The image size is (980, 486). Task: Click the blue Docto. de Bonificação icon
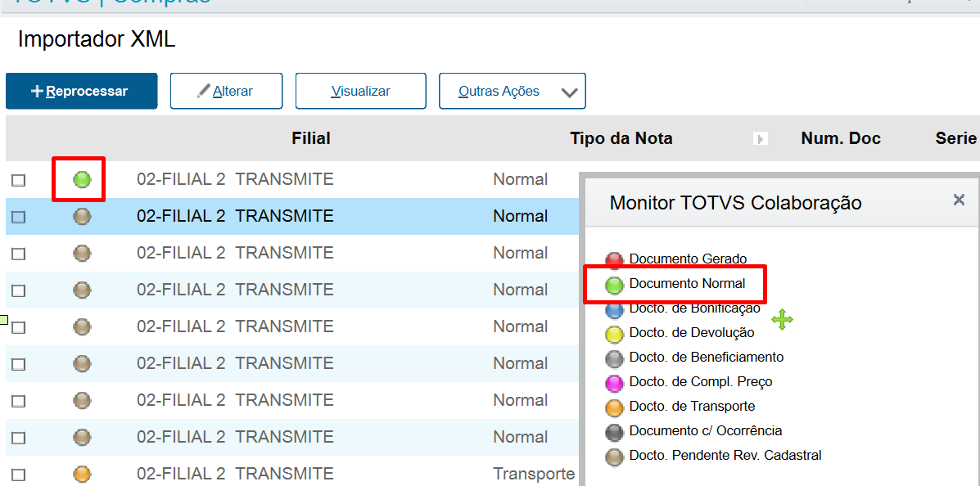[x=616, y=309]
